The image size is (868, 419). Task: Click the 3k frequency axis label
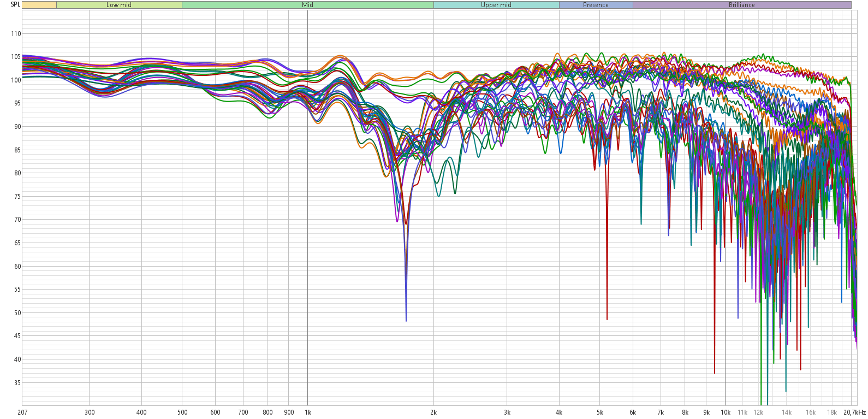point(507,412)
